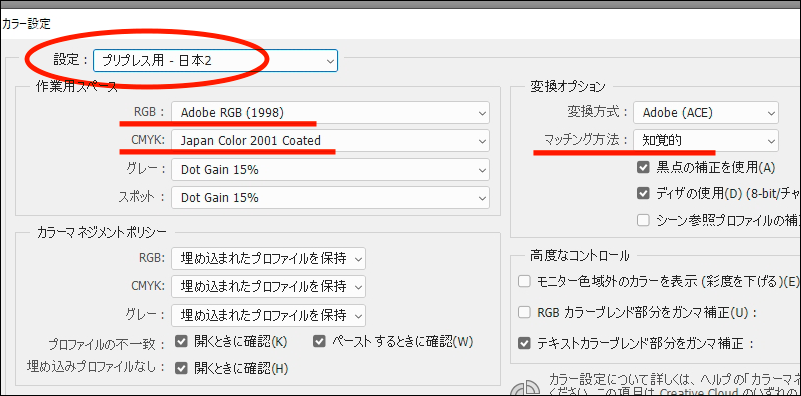
Task: Enable RGB カラーブレンド部分をガンマ補正(U) checkbox
Action: [524, 312]
